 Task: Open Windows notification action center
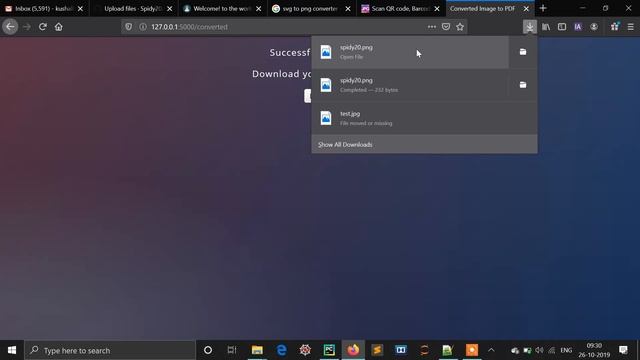623,350
